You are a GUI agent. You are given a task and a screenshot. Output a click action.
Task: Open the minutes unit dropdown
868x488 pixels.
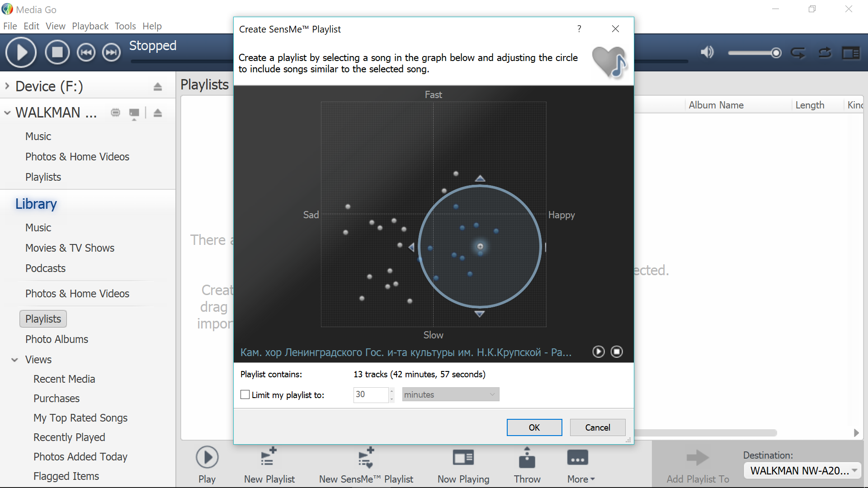click(x=450, y=394)
